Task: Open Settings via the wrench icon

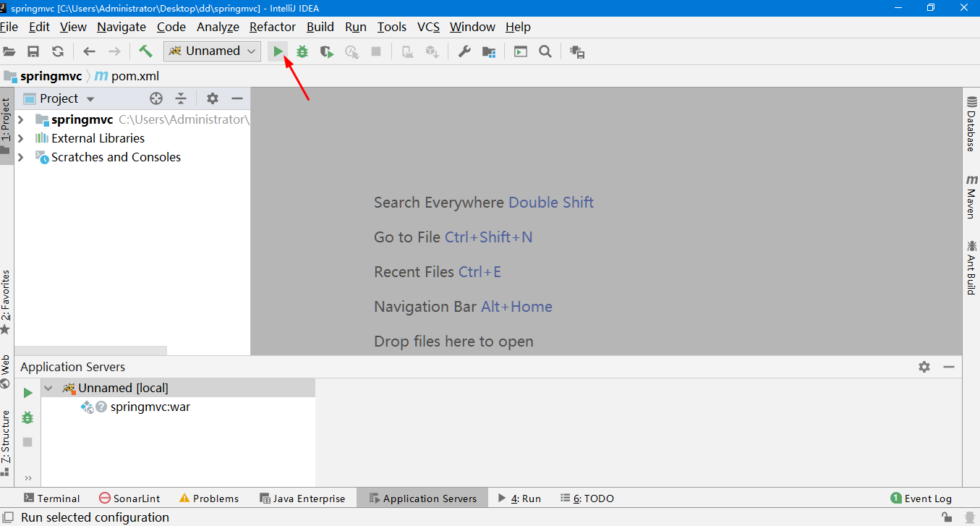Action: coord(464,51)
